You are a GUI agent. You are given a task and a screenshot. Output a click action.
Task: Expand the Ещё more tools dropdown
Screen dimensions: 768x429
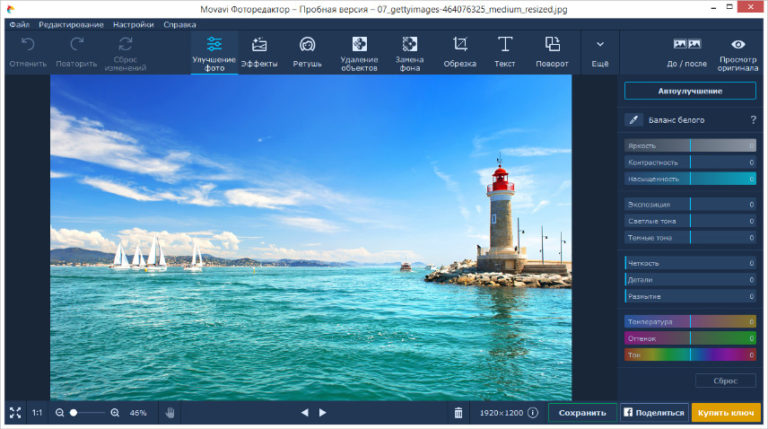point(599,51)
